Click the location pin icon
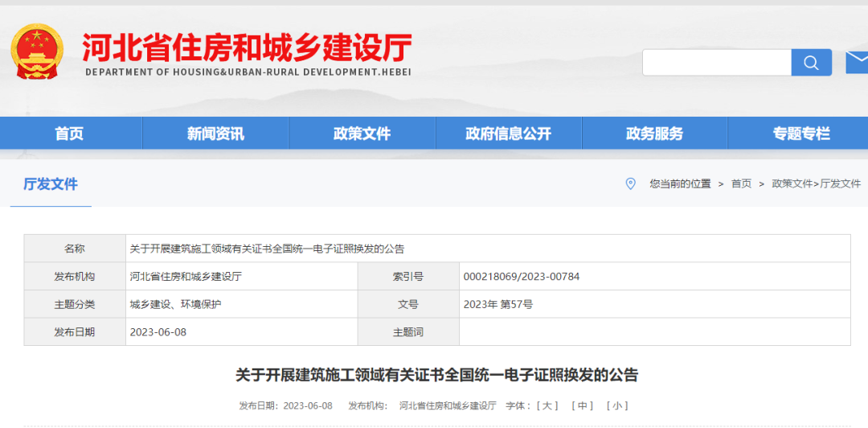868x428 pixels. (631, 183)
